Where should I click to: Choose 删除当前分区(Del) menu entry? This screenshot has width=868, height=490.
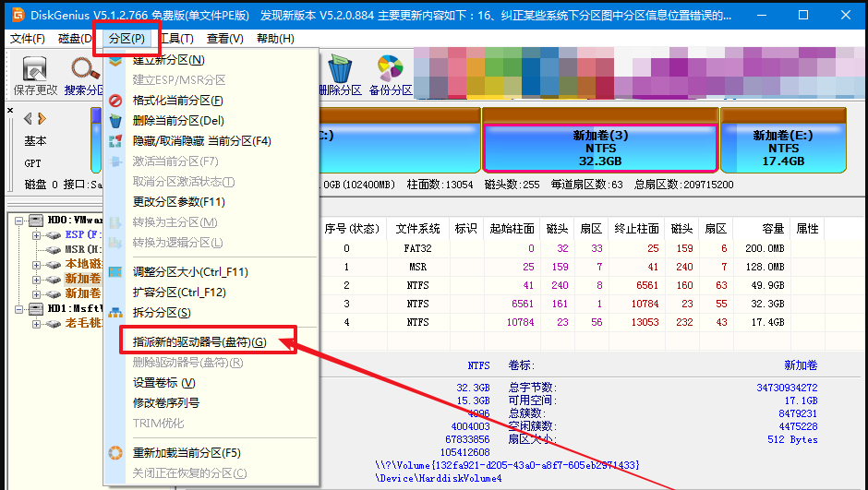click(211, 121)
